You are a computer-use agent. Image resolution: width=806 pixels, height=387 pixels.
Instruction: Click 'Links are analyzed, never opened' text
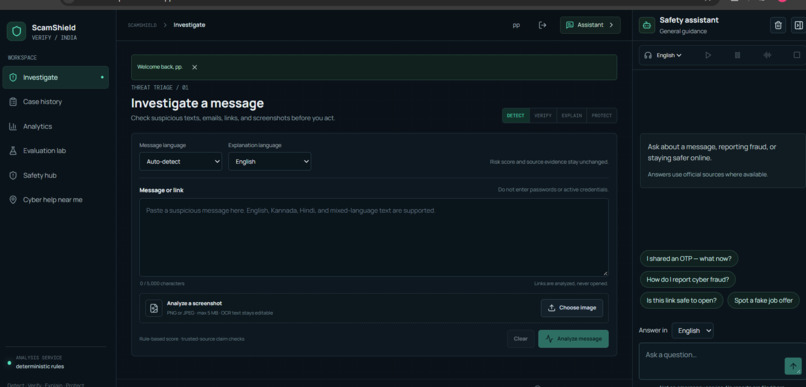[x=571, y=284]
